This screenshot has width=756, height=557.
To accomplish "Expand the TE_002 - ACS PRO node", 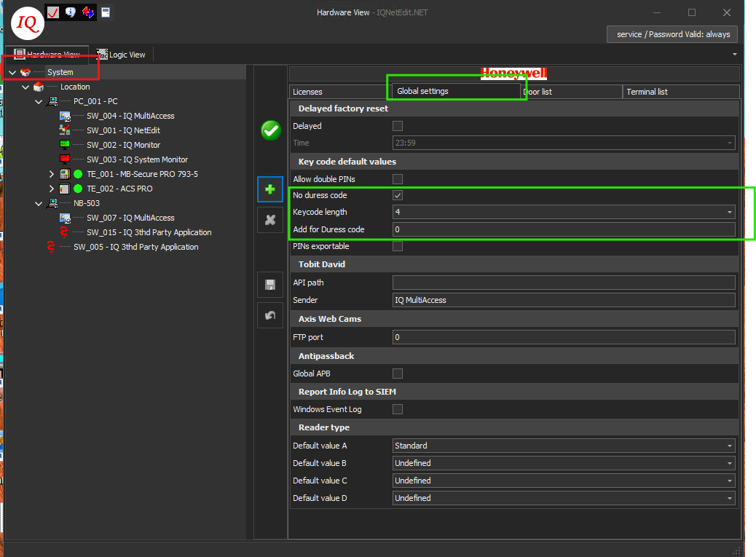I will coord(52,189).
